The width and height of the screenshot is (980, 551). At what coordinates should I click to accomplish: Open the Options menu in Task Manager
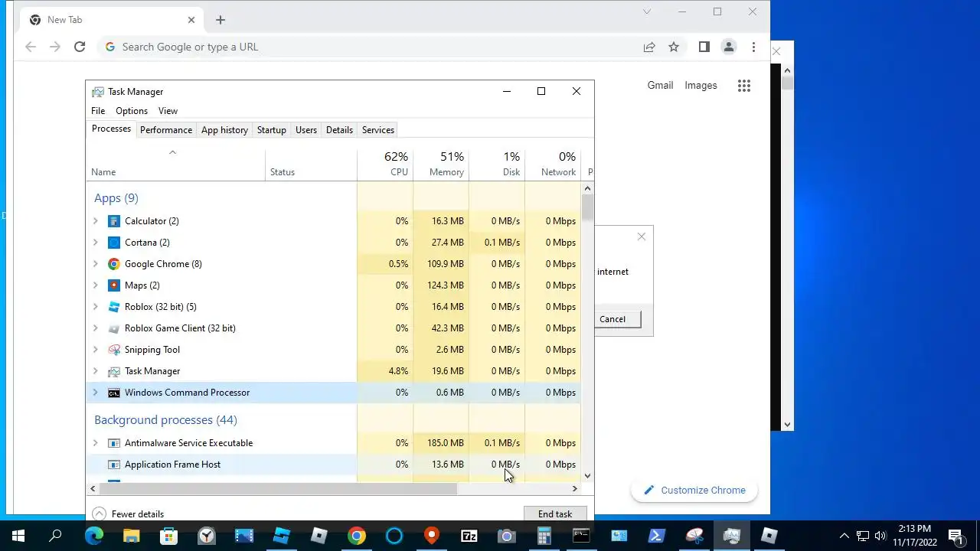(132, 111)
